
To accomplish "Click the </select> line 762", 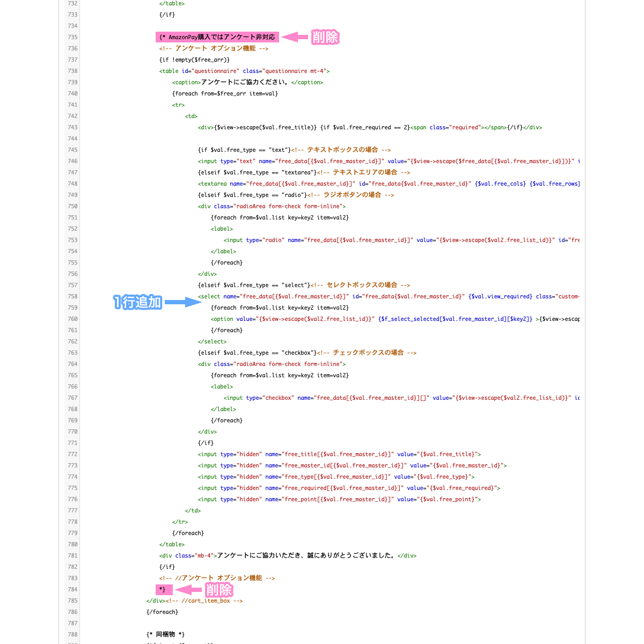I will (x=212, y=341).
